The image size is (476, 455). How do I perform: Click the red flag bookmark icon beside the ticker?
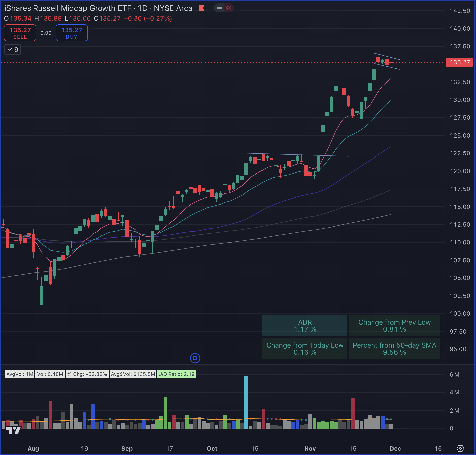click(x=202, y=8)
